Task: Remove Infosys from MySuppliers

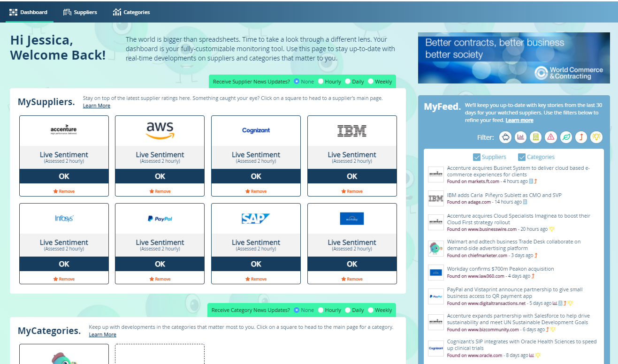Action: click(64, 279)
